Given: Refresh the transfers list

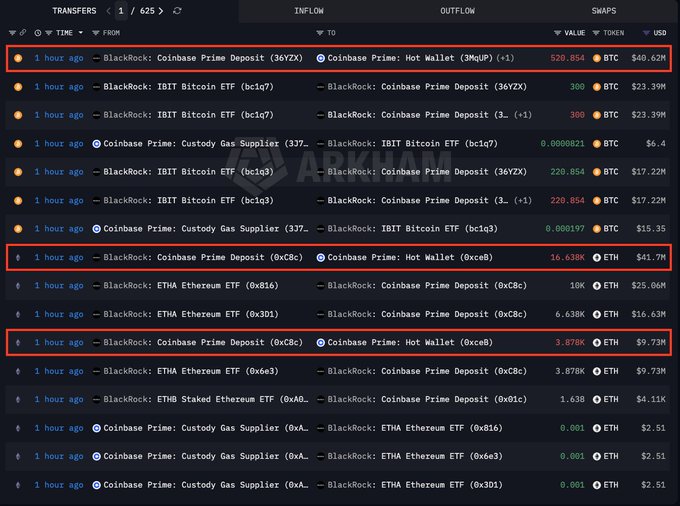Looking at the screenshot, I should [177, 11].
